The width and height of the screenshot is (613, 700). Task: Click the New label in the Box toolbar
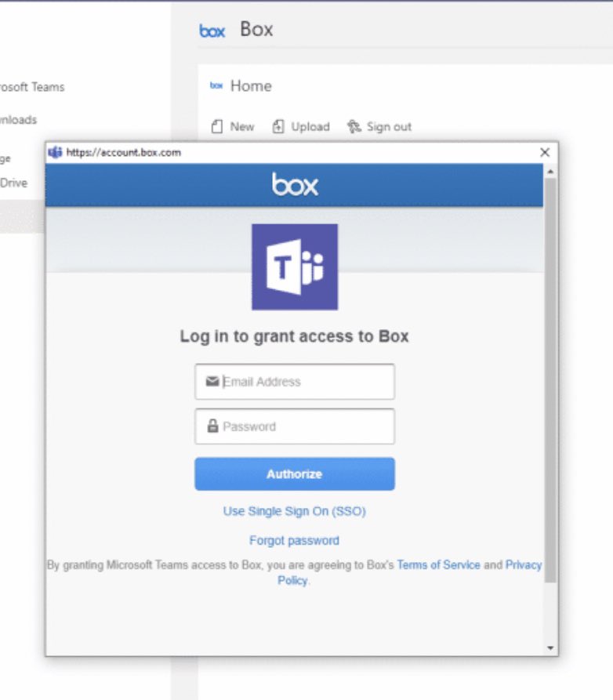(x=242, y=127)
